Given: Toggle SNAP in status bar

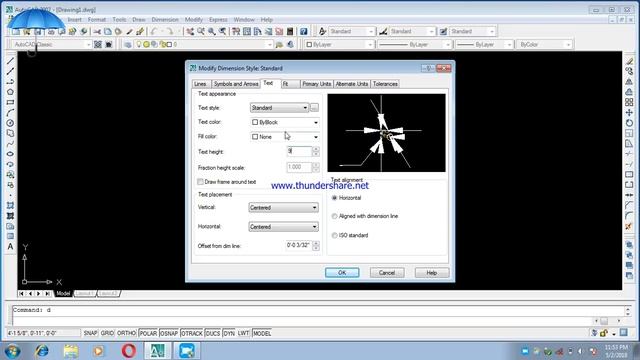Looking at the screenshot, I should pyautogui.click(x=90, y=333).
